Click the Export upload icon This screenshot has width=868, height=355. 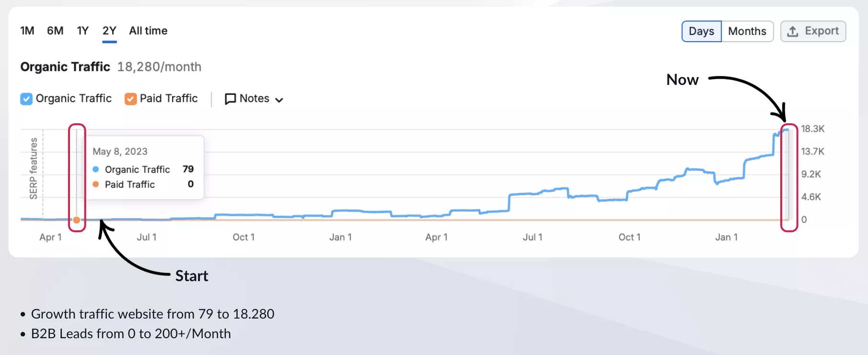point(793,31)
